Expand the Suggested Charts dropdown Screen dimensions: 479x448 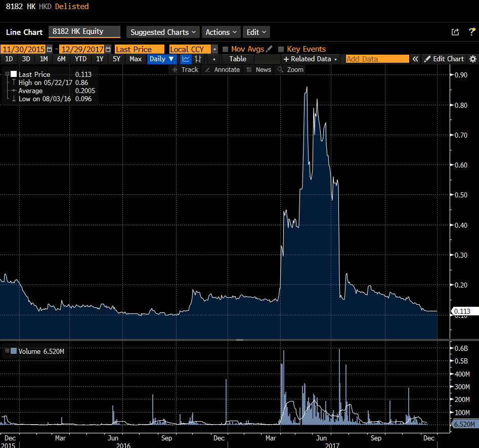click(163, 32)
